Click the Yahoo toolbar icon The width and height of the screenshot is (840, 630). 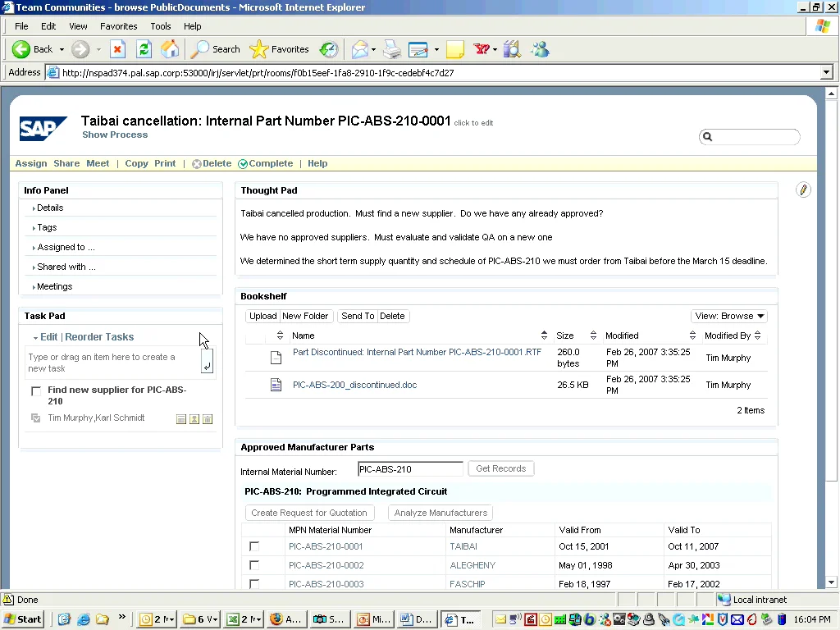click(482, 49)
